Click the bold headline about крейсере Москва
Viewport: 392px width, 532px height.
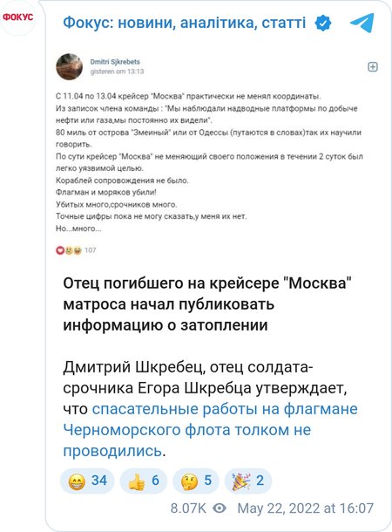pos(207,304)
